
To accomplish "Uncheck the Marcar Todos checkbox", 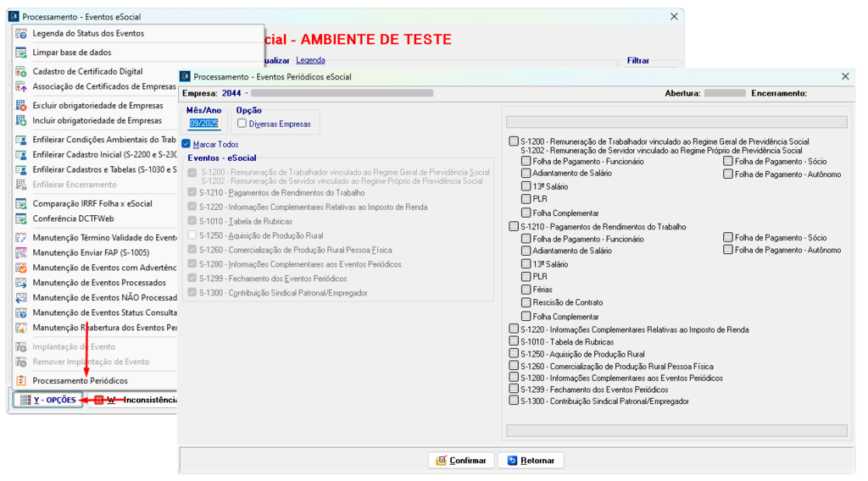I will pos(186,145).
